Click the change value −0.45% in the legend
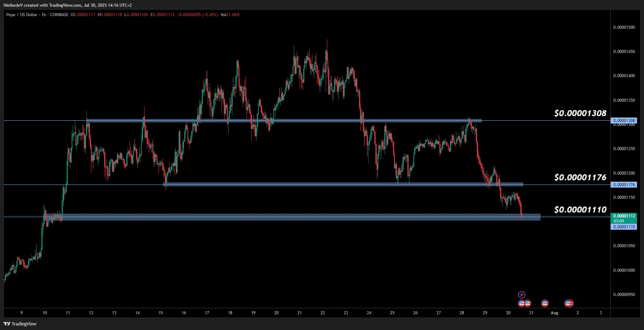Viewport: 644px width, 330px height. tap(209, 15)
